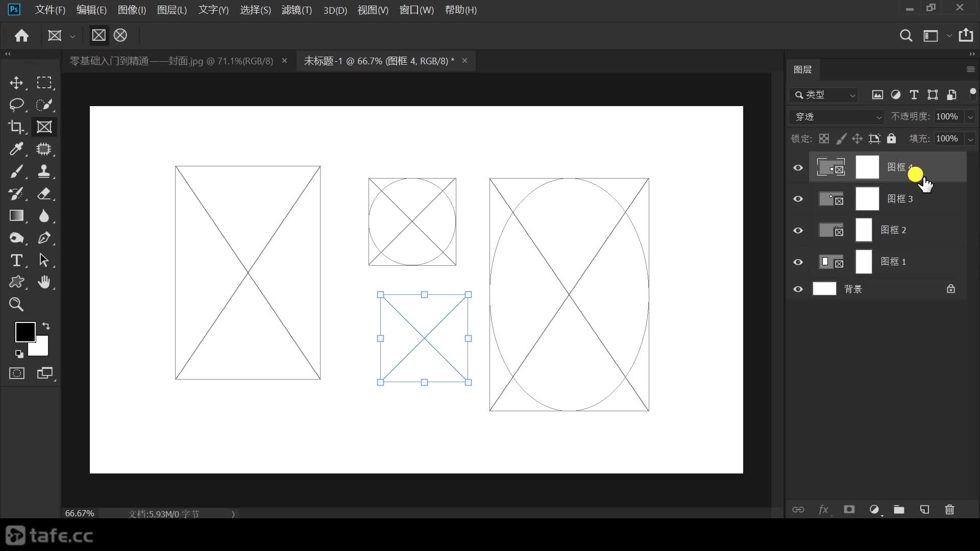
Task: Select the Clone Stamp tool
Action: (44, 171)
